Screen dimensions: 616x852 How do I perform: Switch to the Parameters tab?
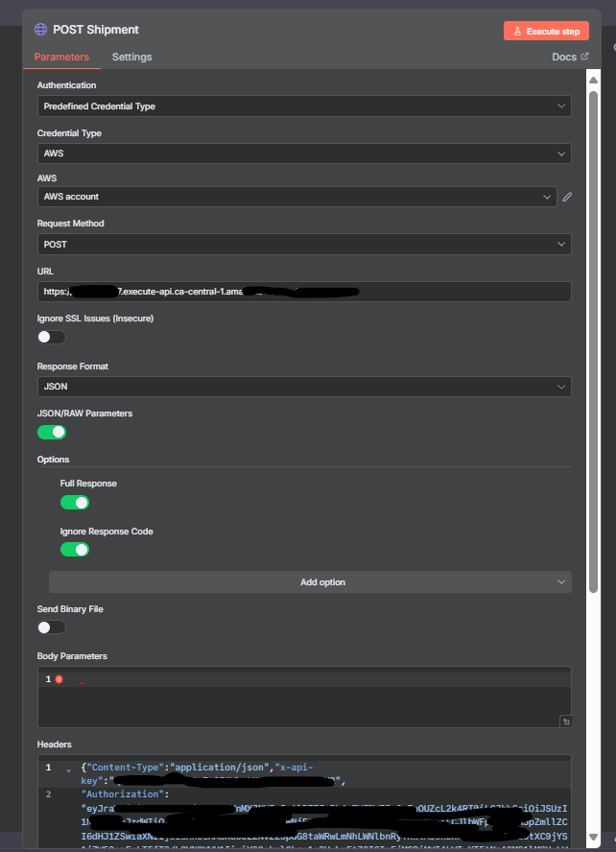[61, 57]
